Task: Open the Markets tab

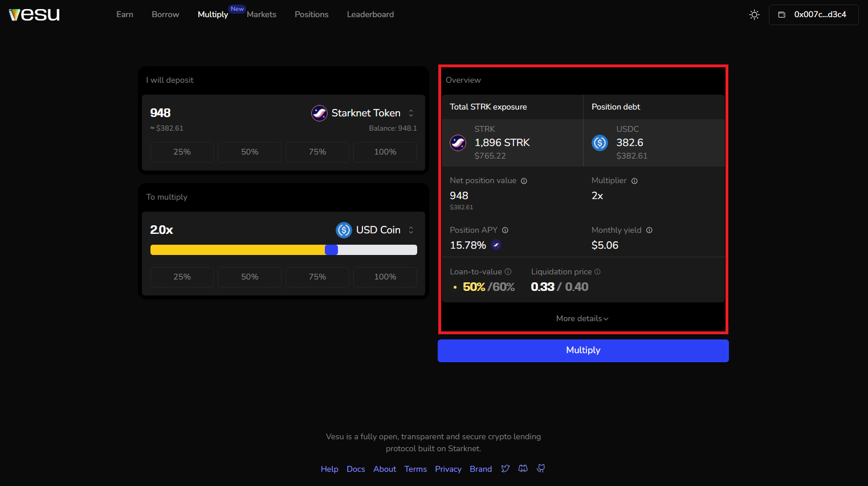Action: (x=262, y=14)
